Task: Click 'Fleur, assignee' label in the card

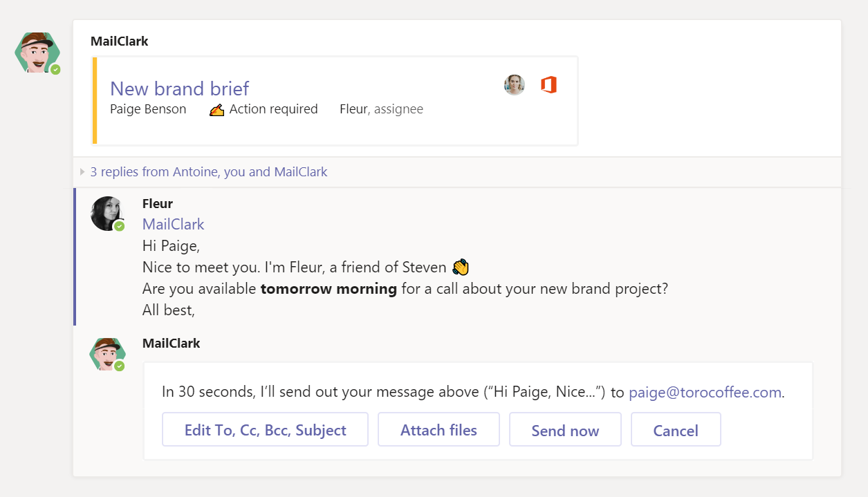Action: (x=381, y=109)
